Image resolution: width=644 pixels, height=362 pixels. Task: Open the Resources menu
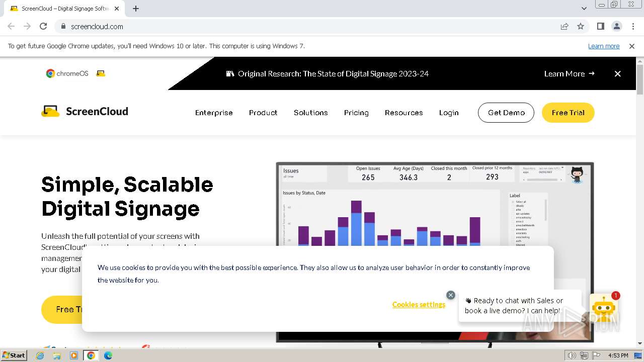[x=404, y=113]
